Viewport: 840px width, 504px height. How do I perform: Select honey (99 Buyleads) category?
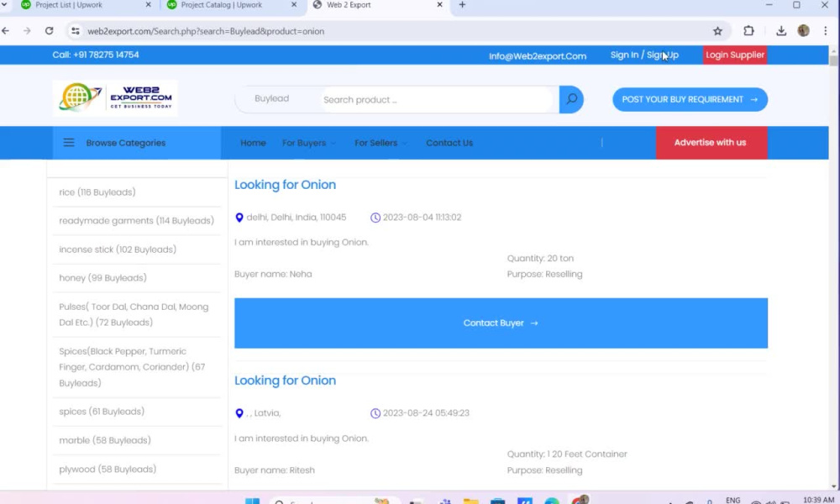[102, 277]
